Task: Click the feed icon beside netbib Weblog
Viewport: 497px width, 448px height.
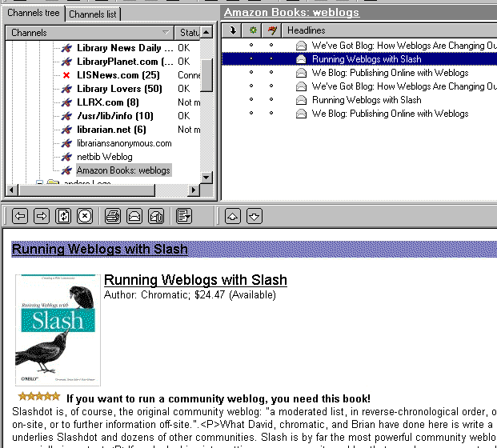Action: 66,157
